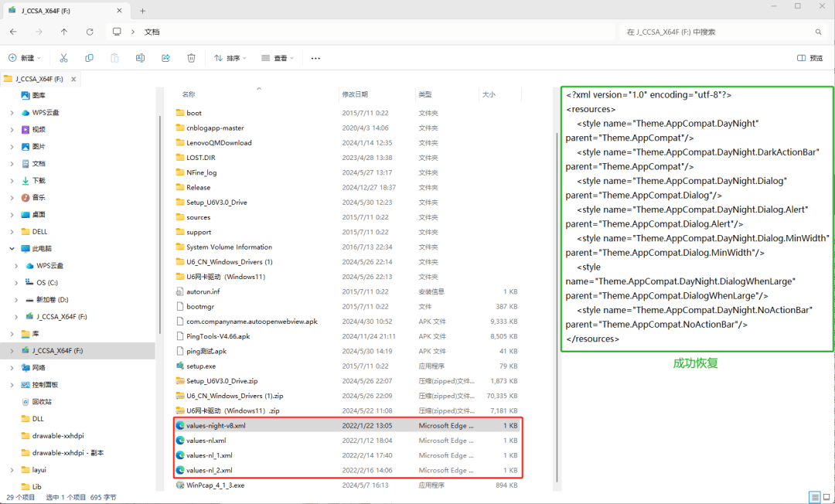The height and width of the screenshot is (504, 835).
Task: Go up one folder level
Action: click(64, 32)
